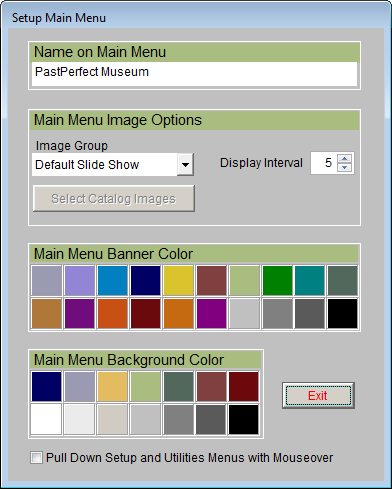Viewport: 392px width, 489px height.
Task: Choose orange banner color swatch
Action: 178,314
